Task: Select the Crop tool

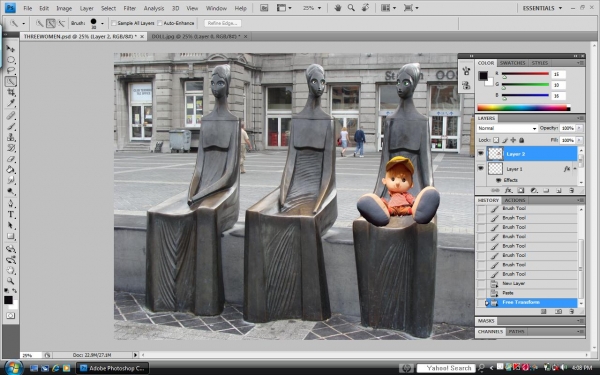Action: [11, 92]
